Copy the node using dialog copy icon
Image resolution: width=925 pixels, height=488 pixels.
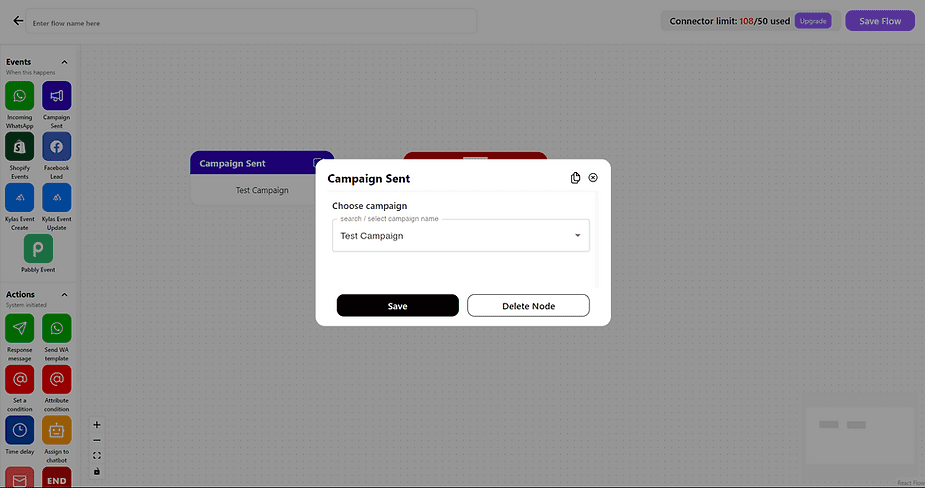(x=575, y=178)
